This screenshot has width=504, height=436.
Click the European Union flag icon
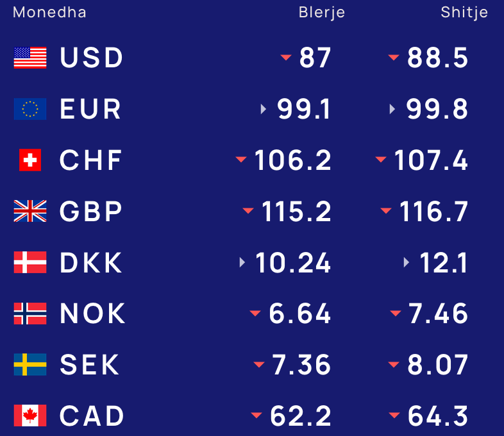(x=30, y=109)
